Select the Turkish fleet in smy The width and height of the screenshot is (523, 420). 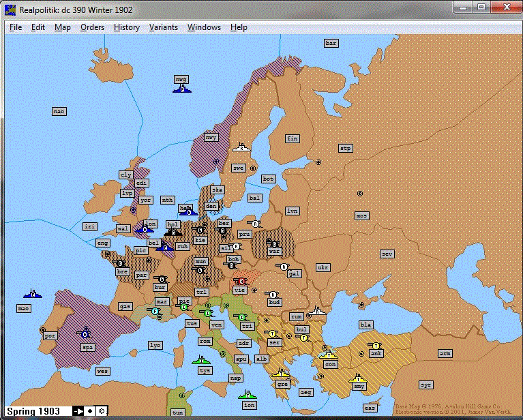tap(358, 378)
